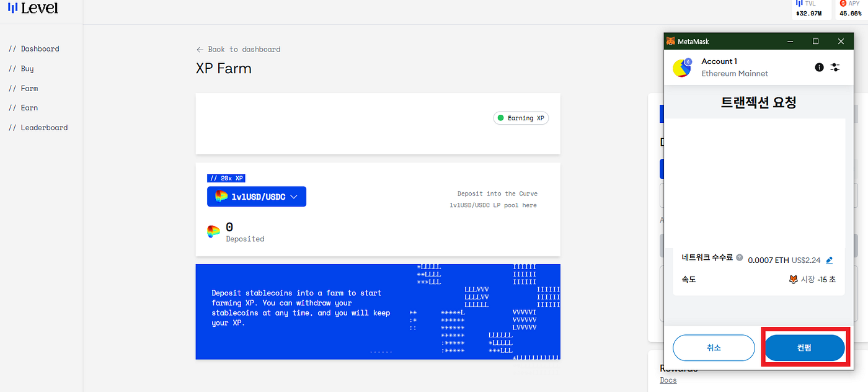
Task: Click the 트랜잭션 요청 heading
Action: (x=759, y=103)
